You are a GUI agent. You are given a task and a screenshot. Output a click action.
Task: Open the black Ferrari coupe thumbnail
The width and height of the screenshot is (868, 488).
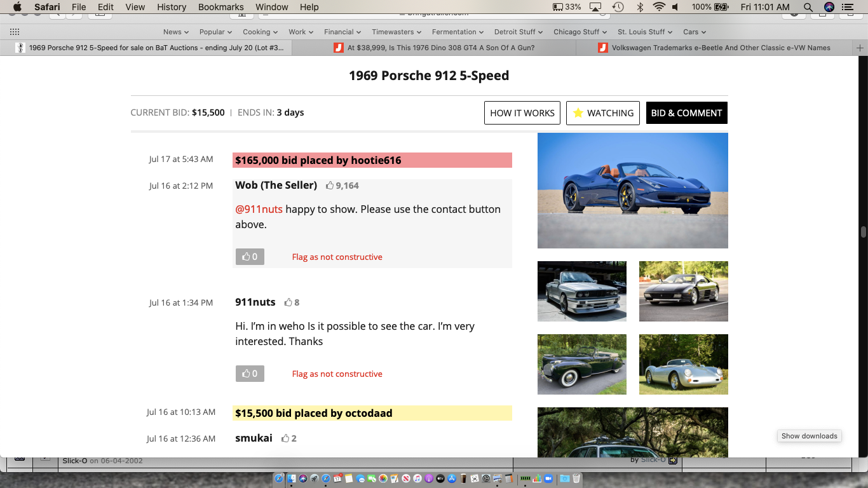[684, 291]
